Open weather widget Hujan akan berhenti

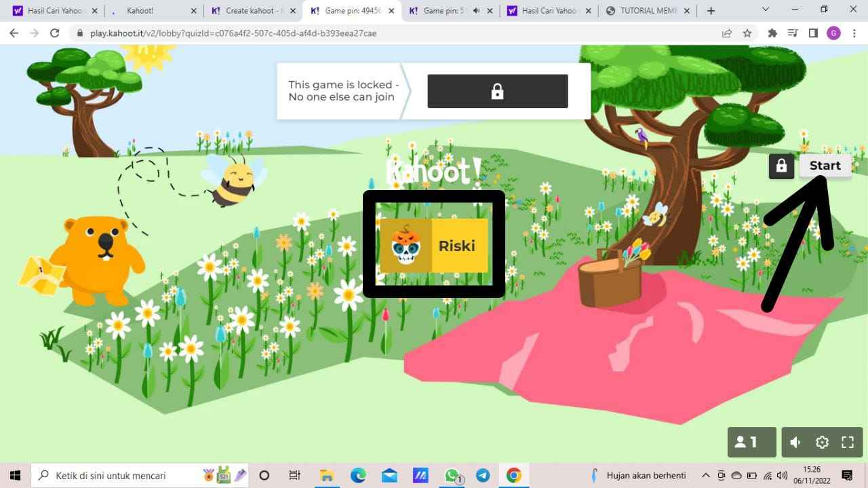tap(639, 475)
